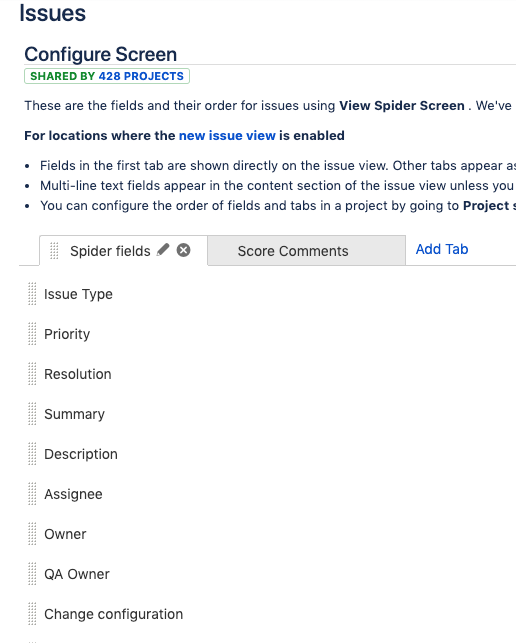Image resolution: width=516 pixels, height=643 pixels.
Task: Select the Spider fields tab
Action: coord(110,251)
